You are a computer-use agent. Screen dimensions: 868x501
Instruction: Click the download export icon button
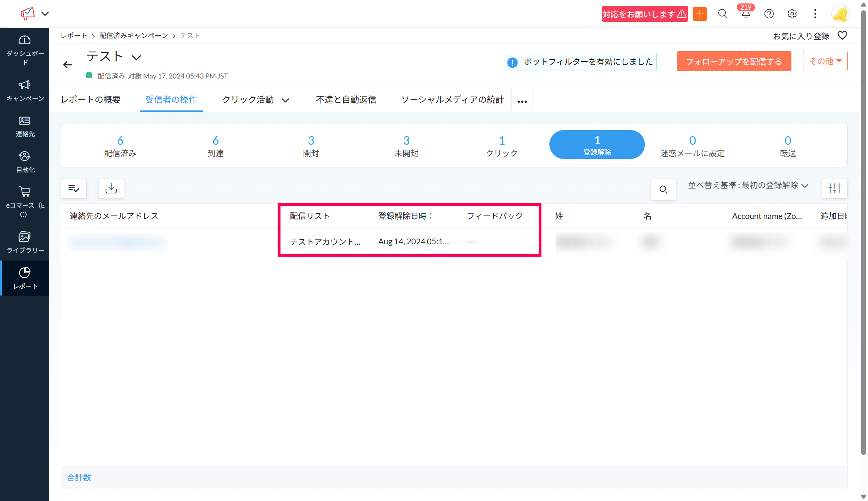pyautogui.click(x=111, y=189)
